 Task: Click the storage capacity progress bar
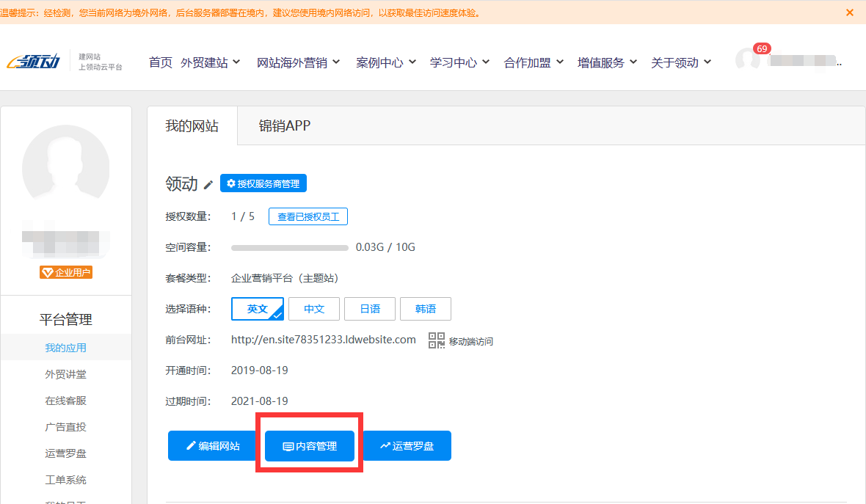(x=290, y=247)
